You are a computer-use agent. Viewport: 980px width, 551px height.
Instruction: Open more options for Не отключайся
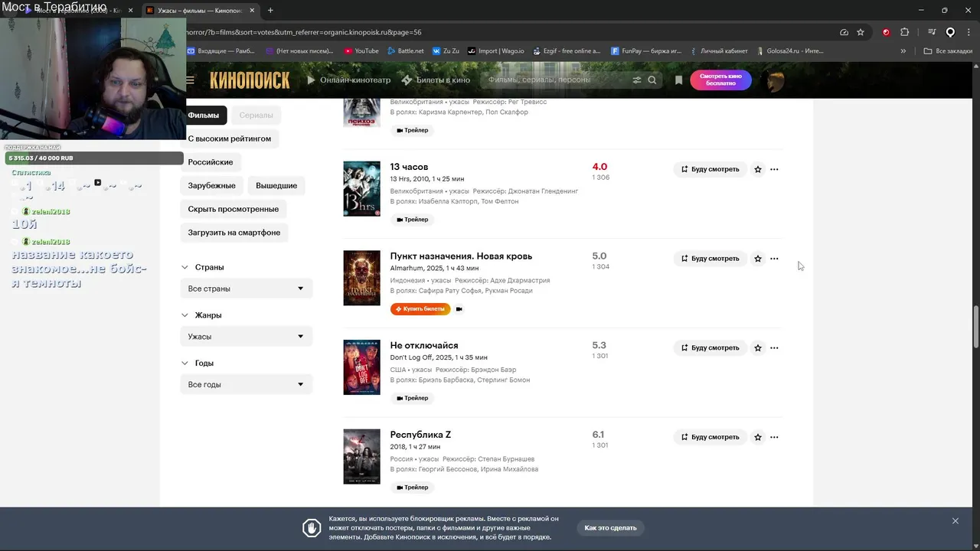(774, 348)
